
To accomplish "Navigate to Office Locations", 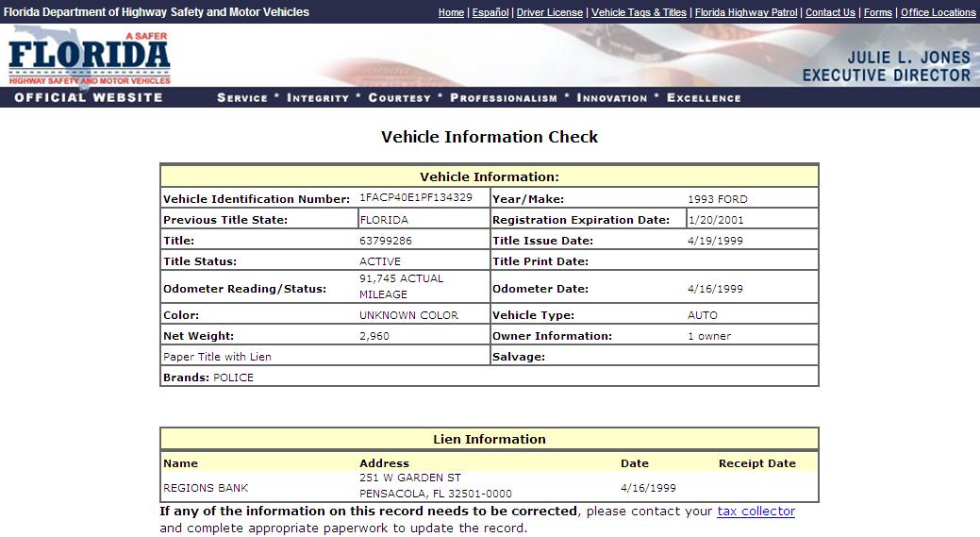I will [x=938, y=12].
